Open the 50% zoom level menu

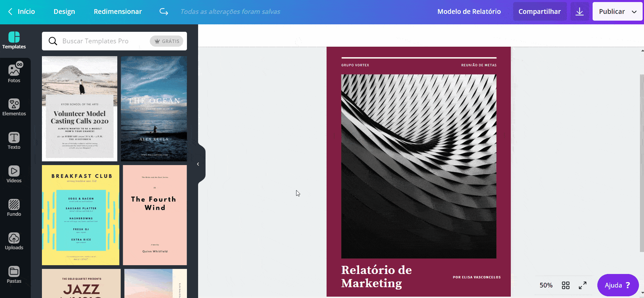pos(546,285)
